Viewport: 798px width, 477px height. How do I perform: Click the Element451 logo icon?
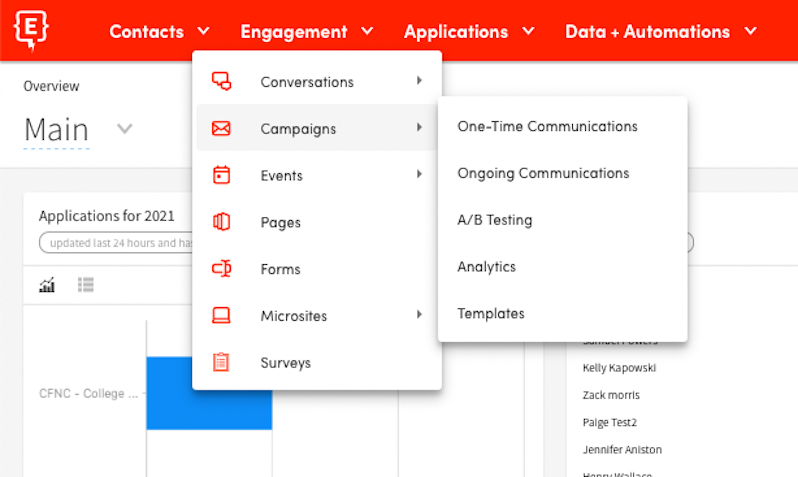coord(33,31)
